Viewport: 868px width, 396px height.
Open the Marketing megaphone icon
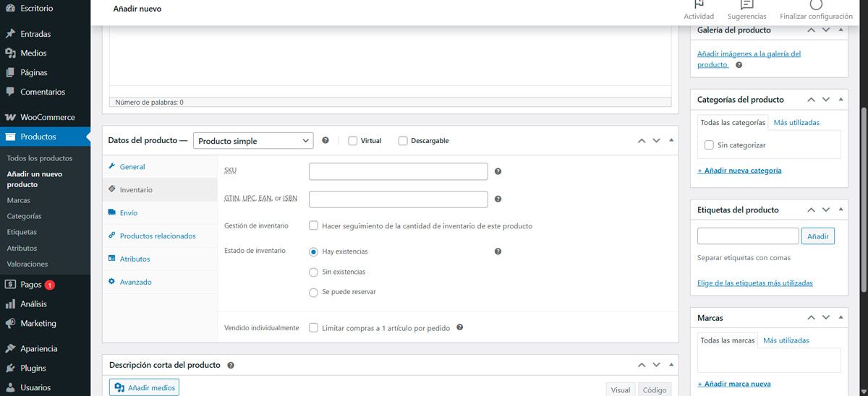[10, 324]
